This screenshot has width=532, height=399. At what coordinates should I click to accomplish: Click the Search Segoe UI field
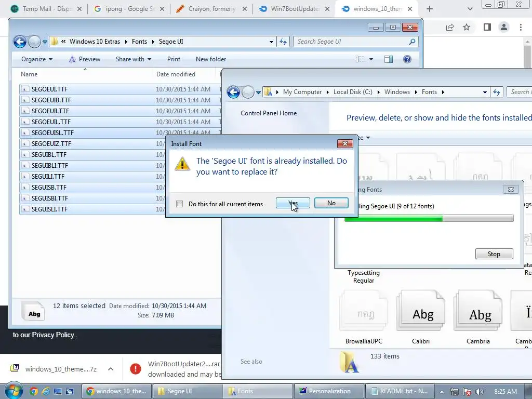click(355, 42)
